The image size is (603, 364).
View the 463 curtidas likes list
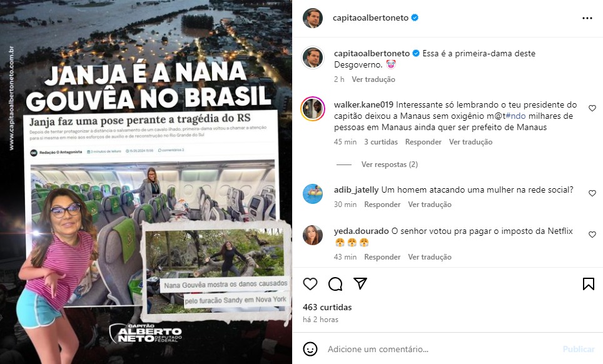(x=327, y=307)
